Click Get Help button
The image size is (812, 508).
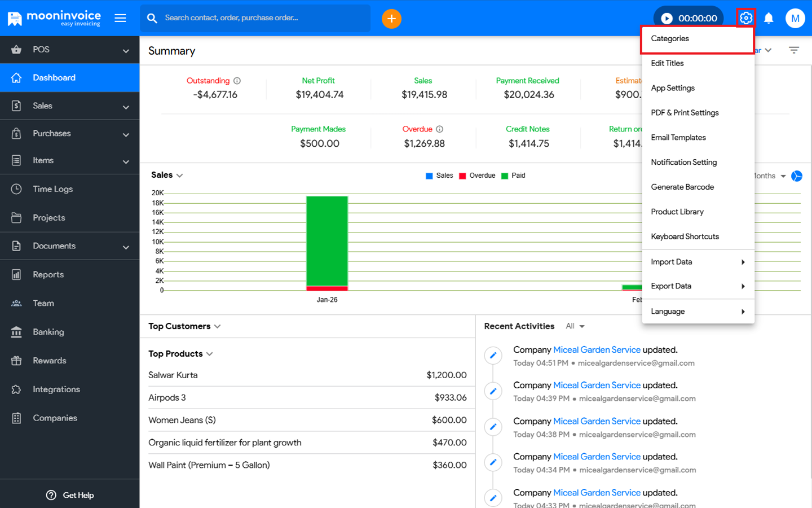[70, 495]
